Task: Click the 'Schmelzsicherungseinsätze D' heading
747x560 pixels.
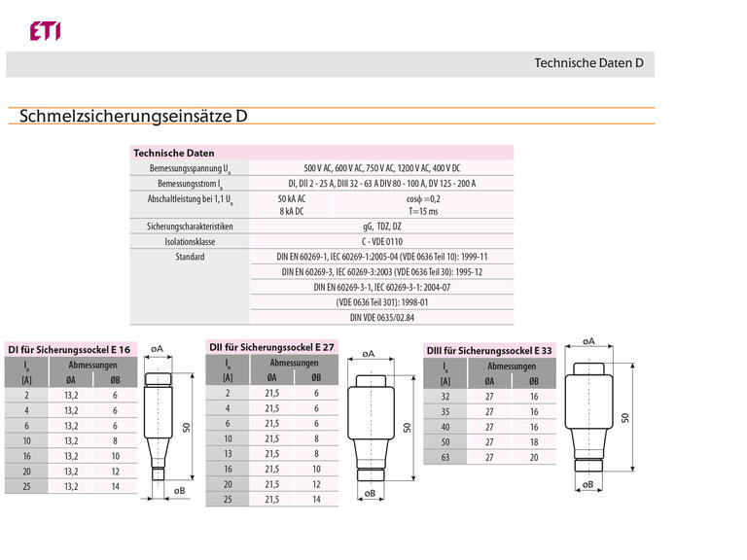Action: tap(133, 117)
